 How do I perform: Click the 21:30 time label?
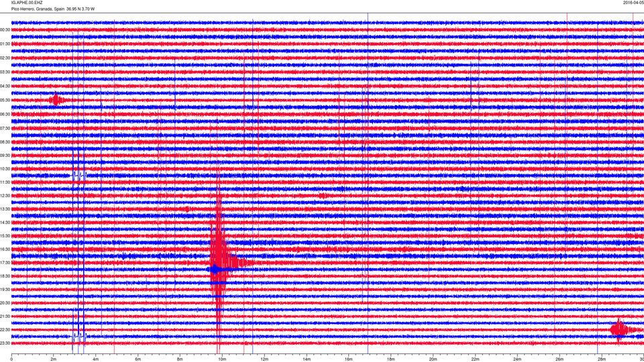5,316
